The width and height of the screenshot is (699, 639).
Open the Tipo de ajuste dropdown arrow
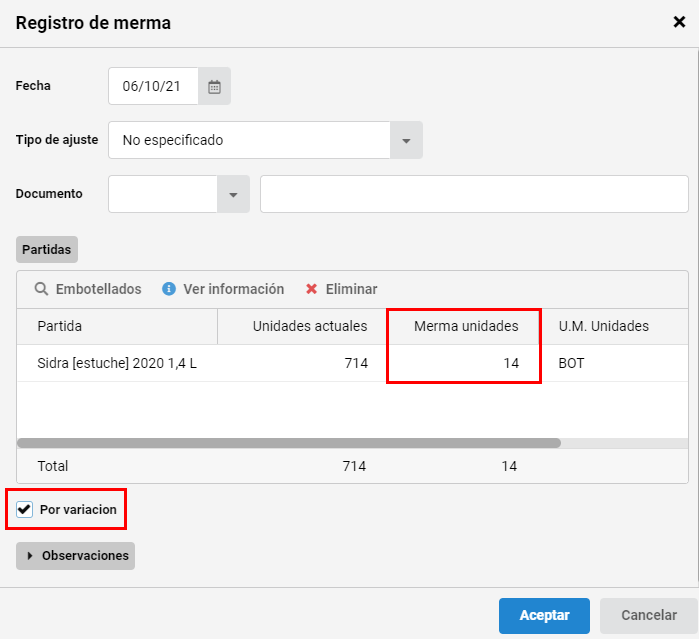pyautogui.click(x=406, y=140)
